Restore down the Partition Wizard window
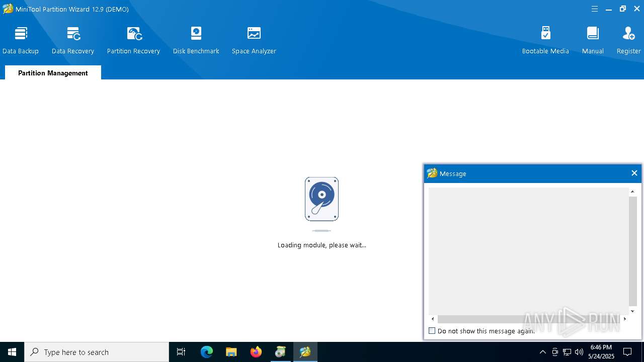 tap(623, 9)
